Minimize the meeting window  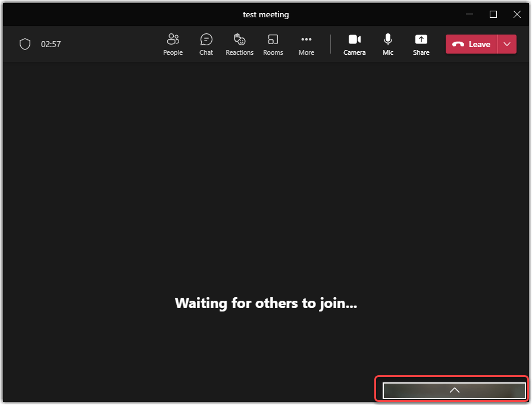(x=470, y=14)
